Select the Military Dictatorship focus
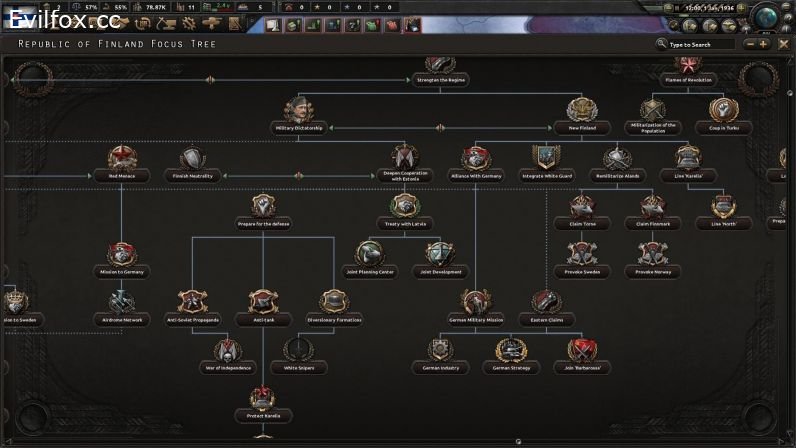 [299, 111]
